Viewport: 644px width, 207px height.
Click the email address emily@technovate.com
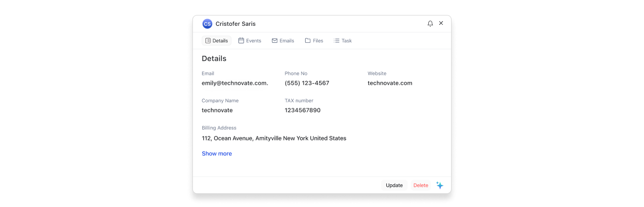[x=235, y=83]
